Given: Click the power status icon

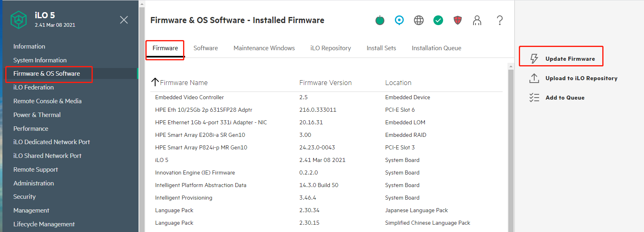Looking at the screenshot, I should [380, 20].
